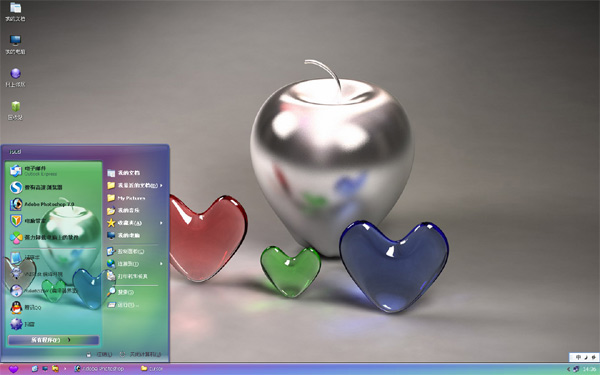600x375 pixels.
Task: Click the Turn Off Computer button
Action: [x=140, y=354]
